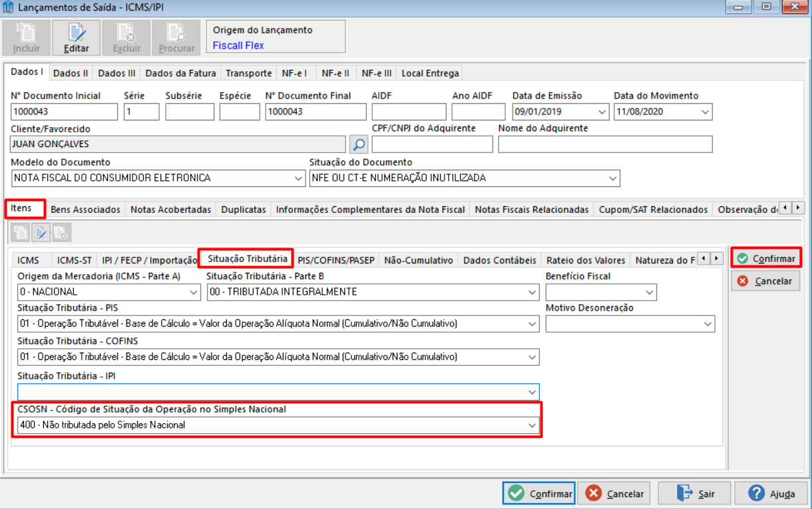Click the Fiscall Flex origin text
This screenshot has height=509, width=812.
[x=238, y=45]
